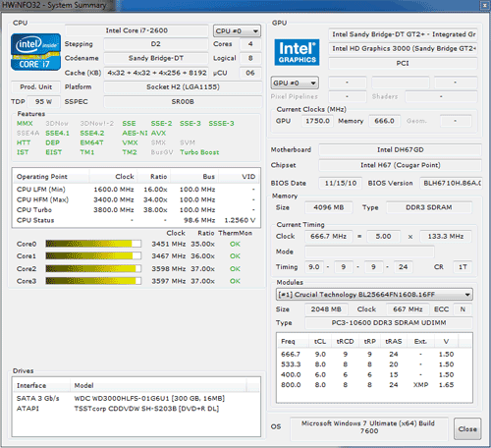Screen dimensions: 491x448
Task: Select the CPU LFM (Min) row
Action: (x=136, y=190)
